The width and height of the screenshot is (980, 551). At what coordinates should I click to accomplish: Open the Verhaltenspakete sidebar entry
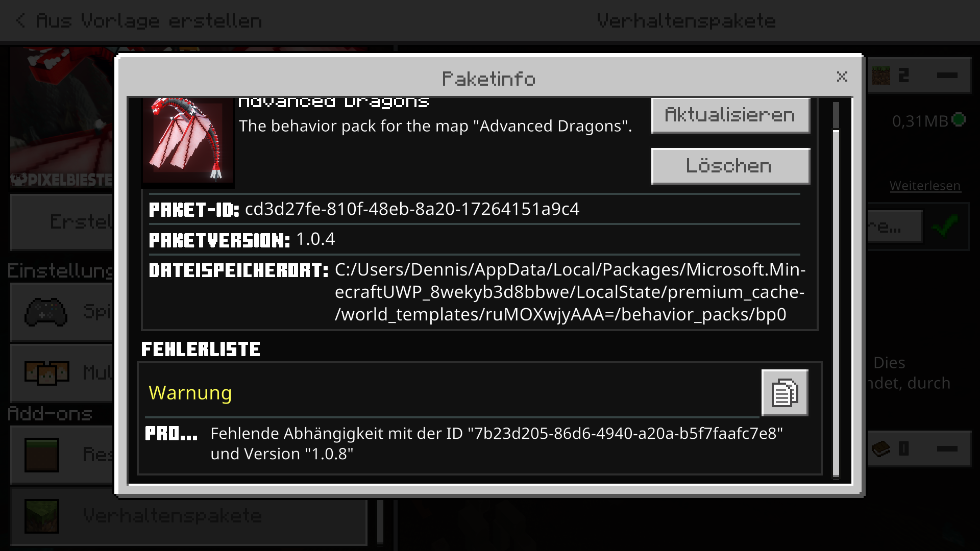pyautogui.click(x=189, y=516)
